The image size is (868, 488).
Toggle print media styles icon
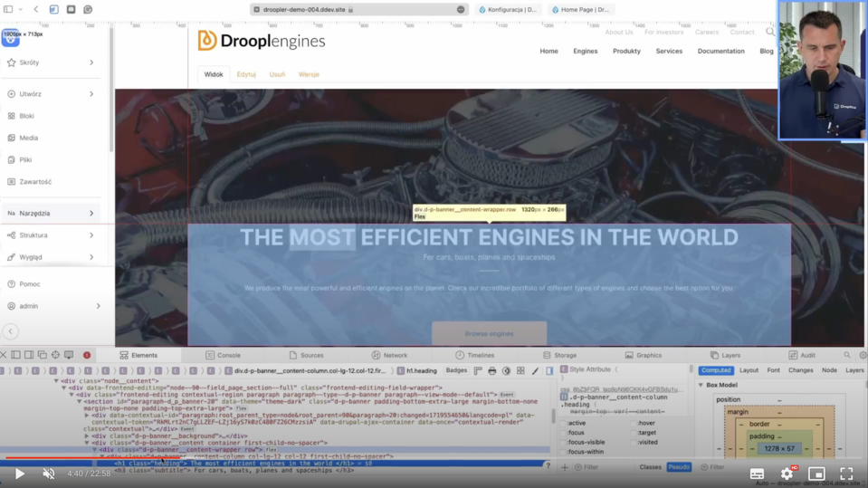coord(492,370)
